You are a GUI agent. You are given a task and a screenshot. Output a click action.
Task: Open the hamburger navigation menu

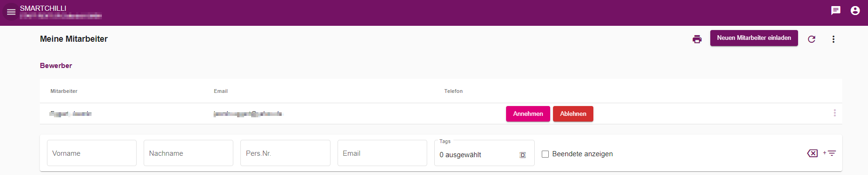(x=11, y=12)
